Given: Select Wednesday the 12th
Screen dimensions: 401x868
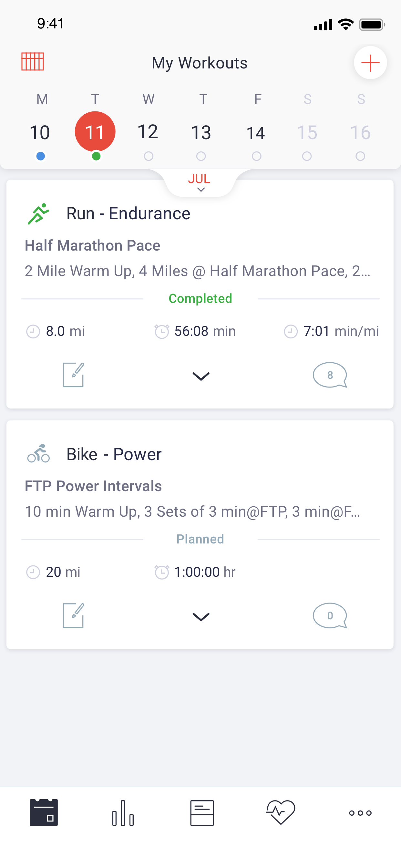Looking at the screenshot, I should (x=148, y=132).
